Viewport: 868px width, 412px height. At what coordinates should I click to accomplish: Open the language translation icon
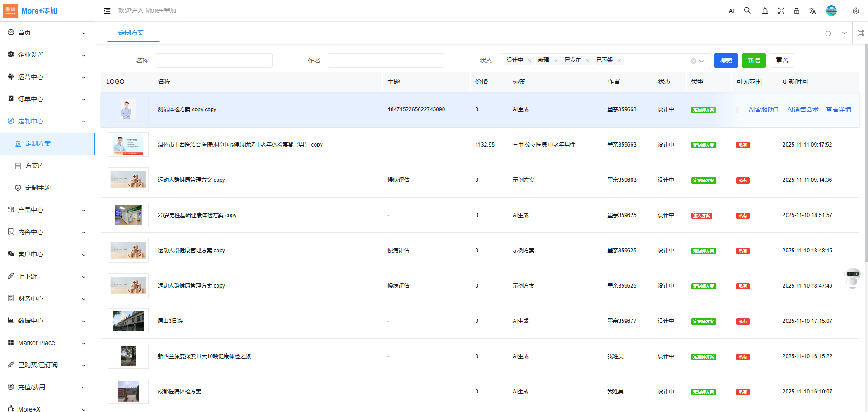point(812,11)
